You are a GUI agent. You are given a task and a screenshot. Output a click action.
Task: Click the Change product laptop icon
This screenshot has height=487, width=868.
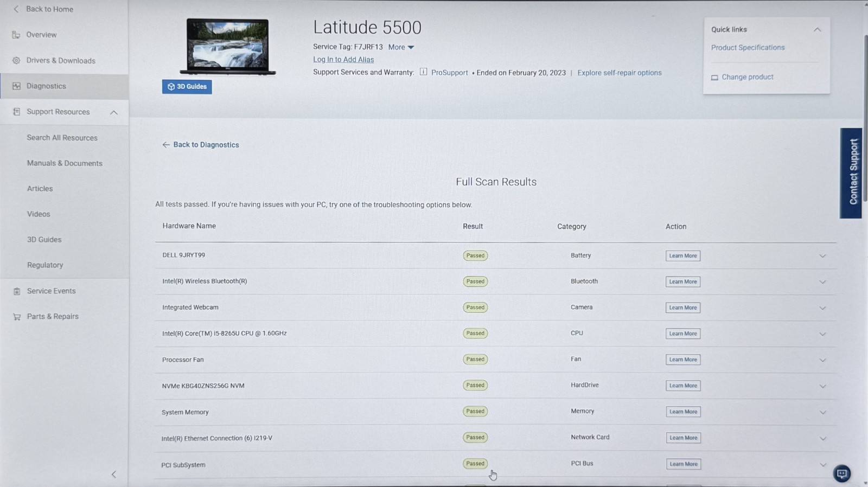coord(714,78)
